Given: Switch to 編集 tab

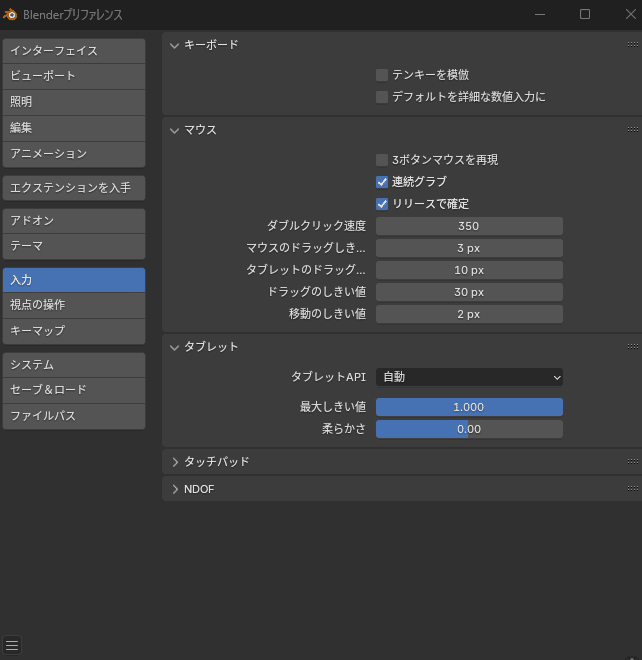Looking at the screenshot, I should click(74, 128).
